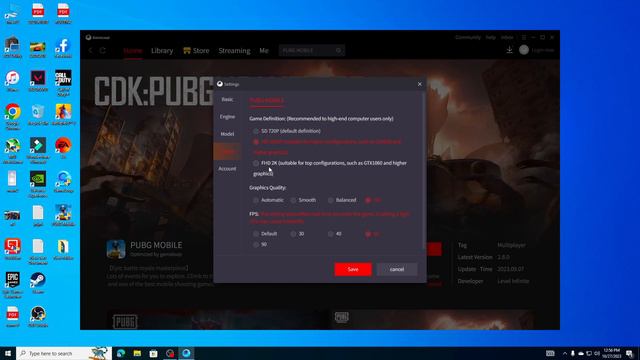
Task: Click the back arrow in Gameloop window
Action: pyautogui.click(x=91, y=50)
